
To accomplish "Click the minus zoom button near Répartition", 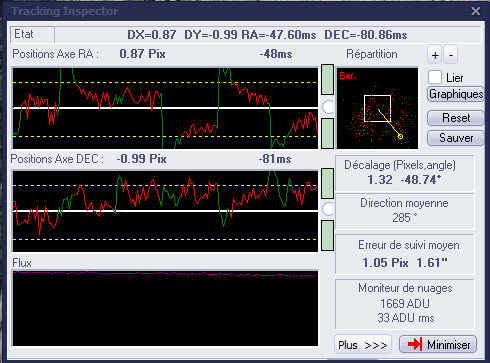I will click(451, 55).
